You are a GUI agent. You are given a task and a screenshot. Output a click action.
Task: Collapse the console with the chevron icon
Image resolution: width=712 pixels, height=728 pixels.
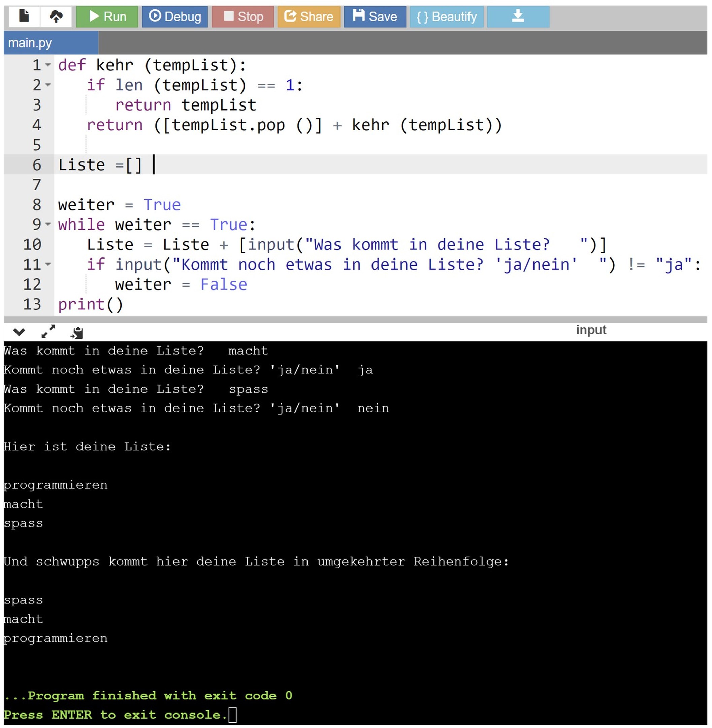tap(19, 332)
